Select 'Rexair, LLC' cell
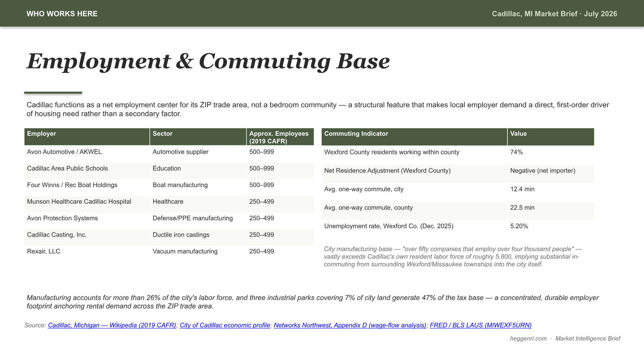The image size is (644, 362). pos(87,253)
